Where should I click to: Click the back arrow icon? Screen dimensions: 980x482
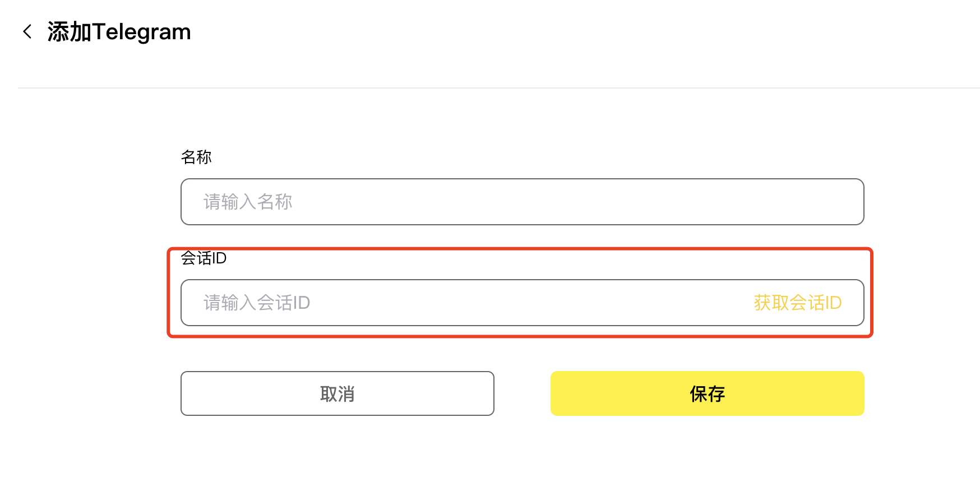click(x=27, y=31)
